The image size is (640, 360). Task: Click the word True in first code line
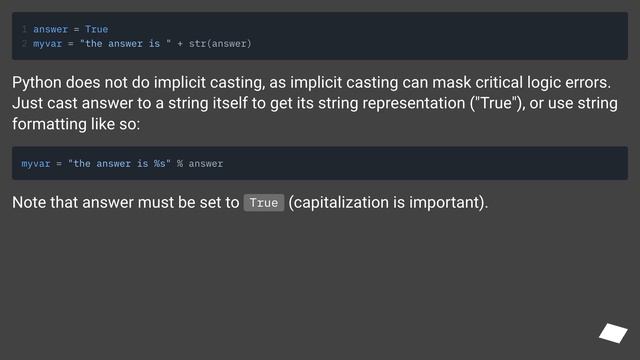click(x=97, y=29)
